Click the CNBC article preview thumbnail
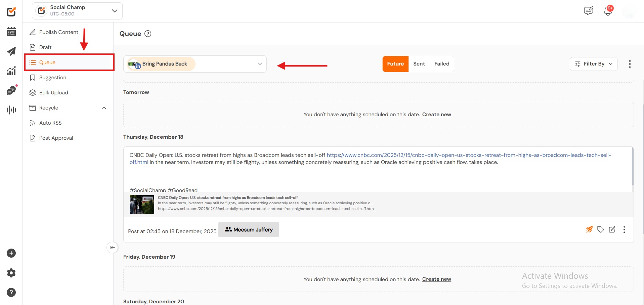 tap(142, 205)
